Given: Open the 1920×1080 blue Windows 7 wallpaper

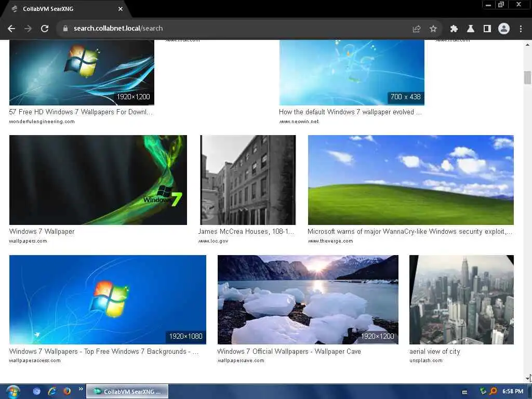Looking at the screenshot, I should click(108, 300).
